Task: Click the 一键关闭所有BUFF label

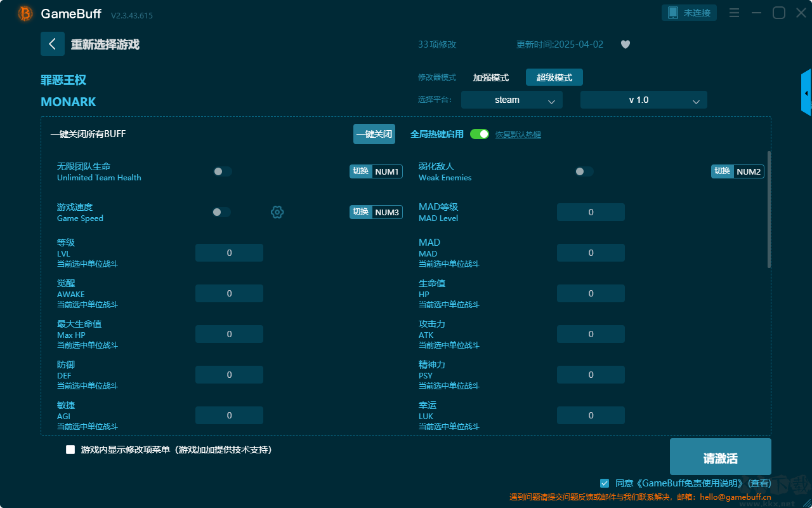Action: point(88,134)
